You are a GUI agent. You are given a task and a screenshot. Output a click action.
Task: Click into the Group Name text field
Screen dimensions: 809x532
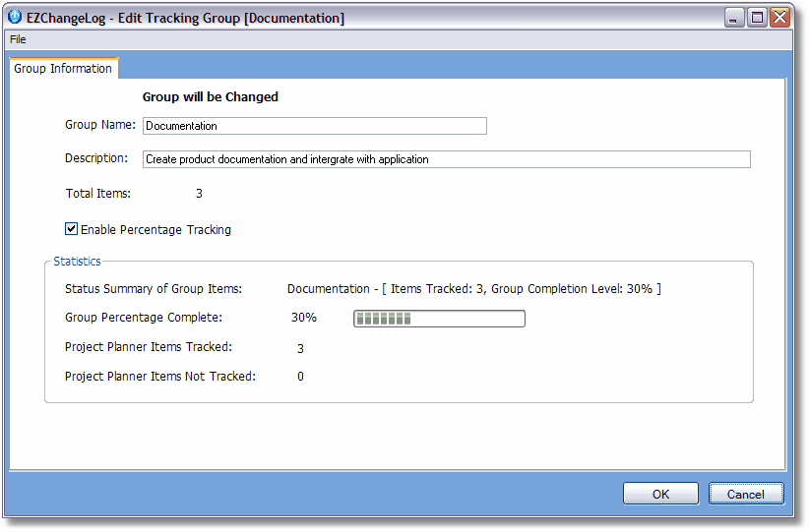click(315, 126)
